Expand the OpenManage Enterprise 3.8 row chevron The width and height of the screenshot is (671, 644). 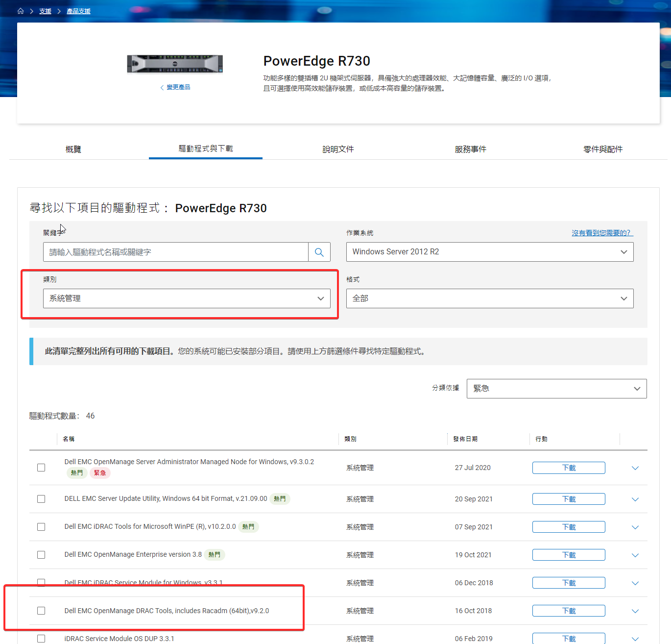[x=635, y=555]
